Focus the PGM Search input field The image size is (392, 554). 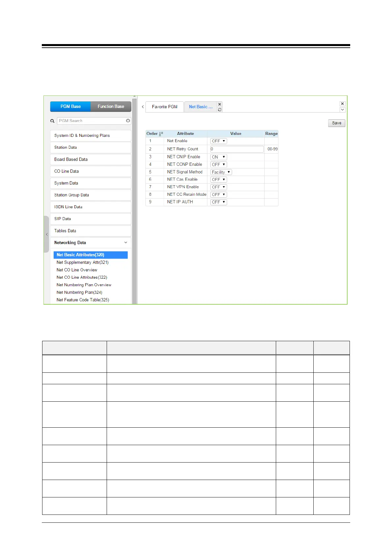pos(94,121)
